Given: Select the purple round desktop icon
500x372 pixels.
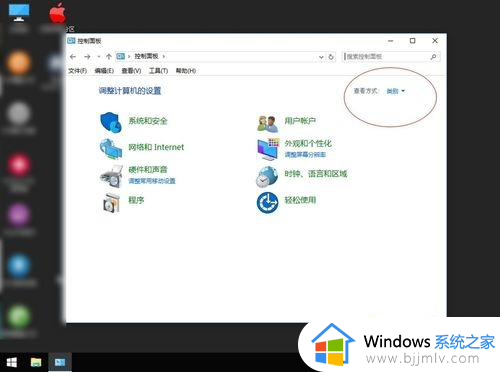Looking at the screenshot, I should pos(19,215).
